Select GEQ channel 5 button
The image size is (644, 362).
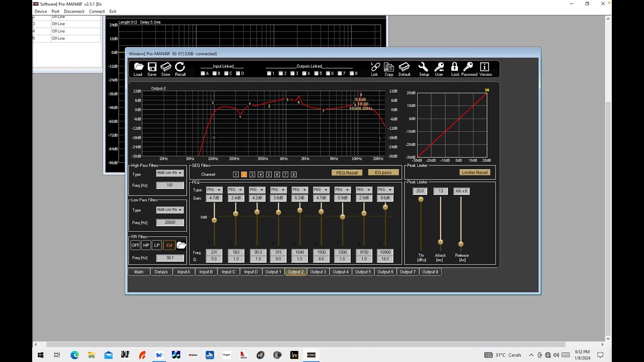click(x=269, y=174)
